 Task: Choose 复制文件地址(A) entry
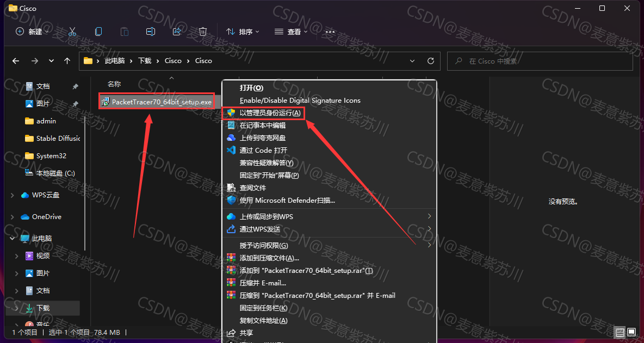pyautogui.click(x=264, y=320)
